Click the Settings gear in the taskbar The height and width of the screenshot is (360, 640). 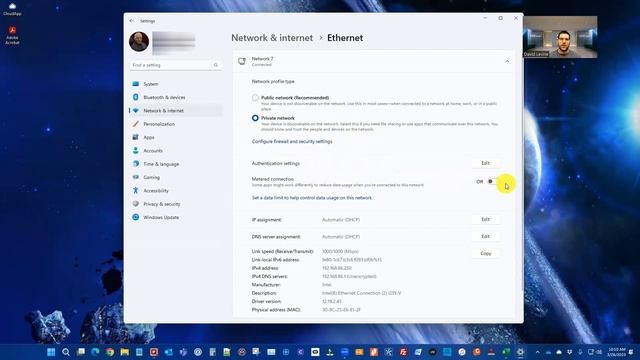pyautogui.click(x=520, y=352)
